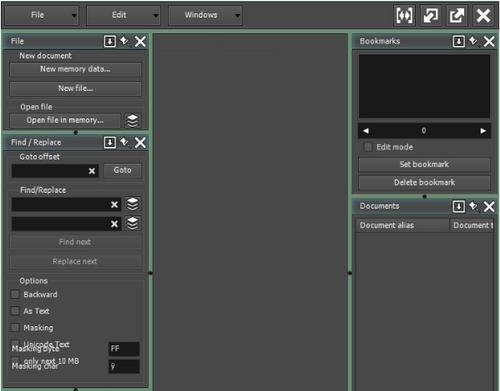Close the Documents panel
This screenshot has height=391, width=500.
pyautogui.click(x=489, y=207)
